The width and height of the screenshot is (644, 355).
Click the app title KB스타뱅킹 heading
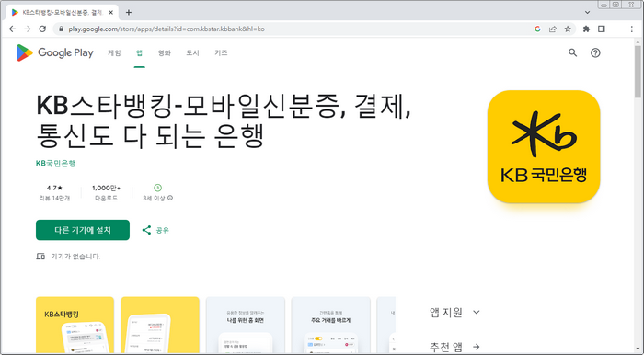click(x=224, y=121)
